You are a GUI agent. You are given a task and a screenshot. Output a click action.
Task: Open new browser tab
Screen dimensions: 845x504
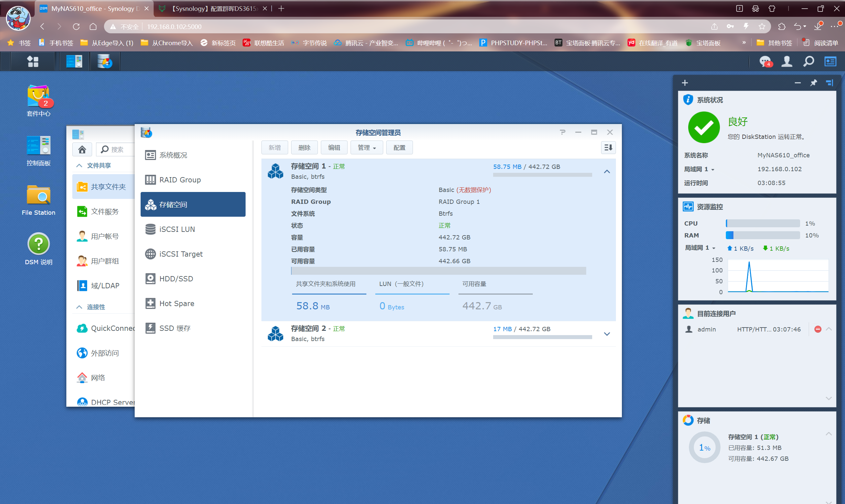(x=281, y=9)
